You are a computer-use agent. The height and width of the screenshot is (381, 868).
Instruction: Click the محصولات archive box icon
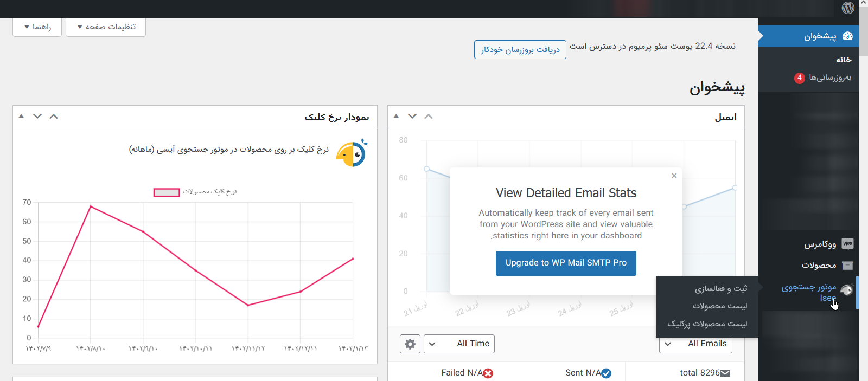pos(847,265)
